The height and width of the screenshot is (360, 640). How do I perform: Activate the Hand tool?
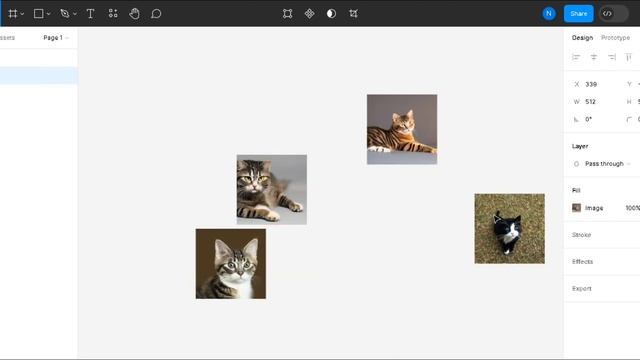134,13
